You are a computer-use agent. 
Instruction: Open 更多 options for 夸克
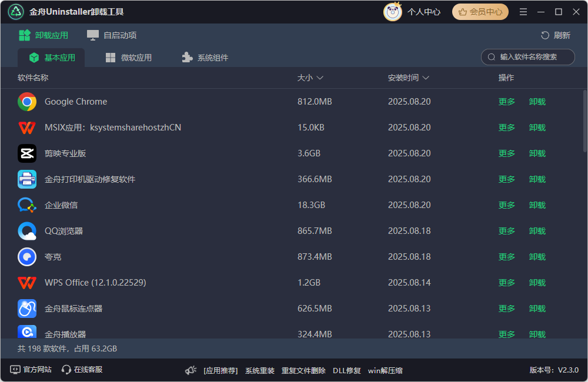tap(507, 257)
